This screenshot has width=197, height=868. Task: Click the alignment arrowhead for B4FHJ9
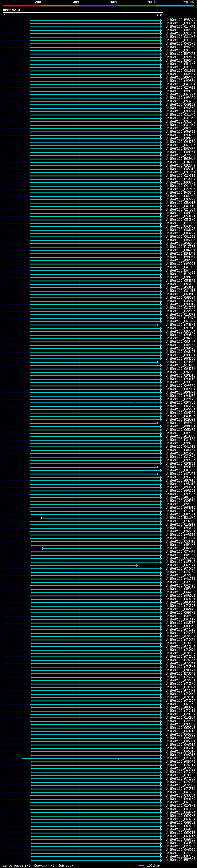point(157,423)
